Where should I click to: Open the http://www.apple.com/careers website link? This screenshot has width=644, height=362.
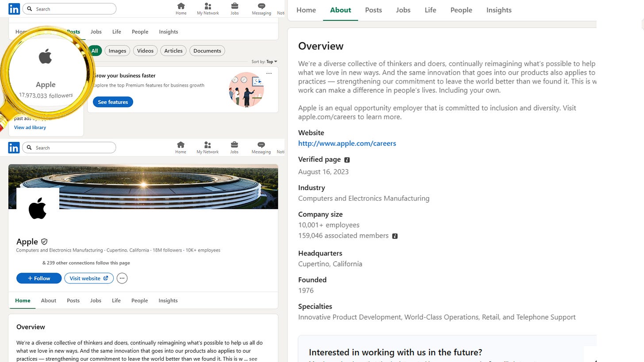[x=347, y=143]
